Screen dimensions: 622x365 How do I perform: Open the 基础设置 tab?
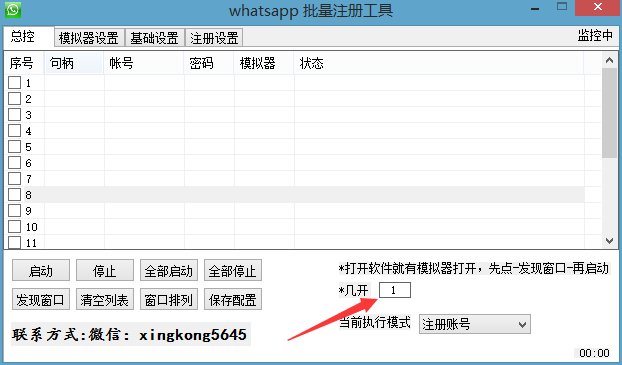155,38
